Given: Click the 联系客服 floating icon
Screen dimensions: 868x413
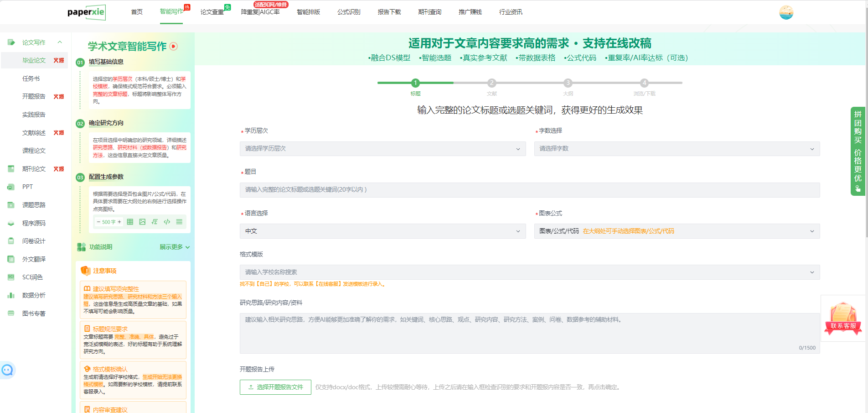Looking at the screenshot, I should coord(843,319).
